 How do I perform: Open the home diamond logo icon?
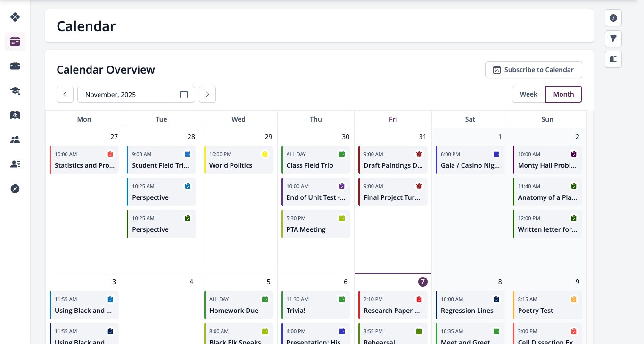point(15,17)
